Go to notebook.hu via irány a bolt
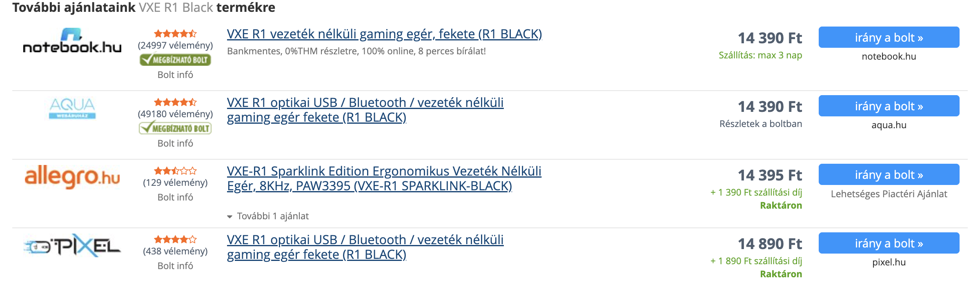This screenshot has height=294, width=980. coord(889,38)
